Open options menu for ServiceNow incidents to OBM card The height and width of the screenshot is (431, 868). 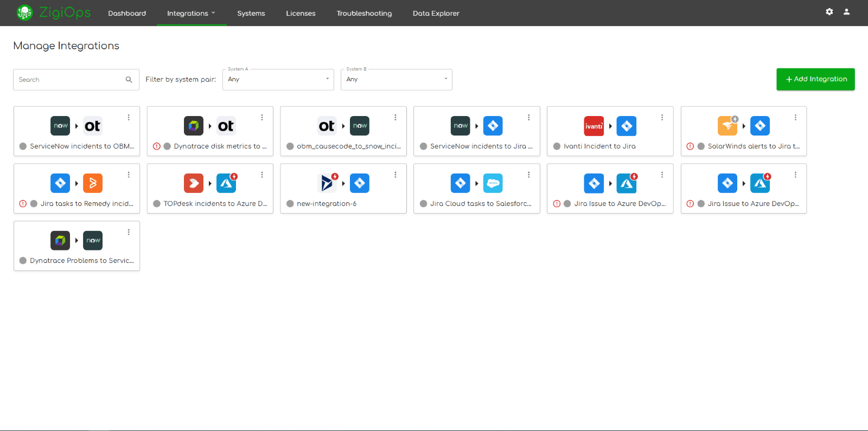pos(129,118)
